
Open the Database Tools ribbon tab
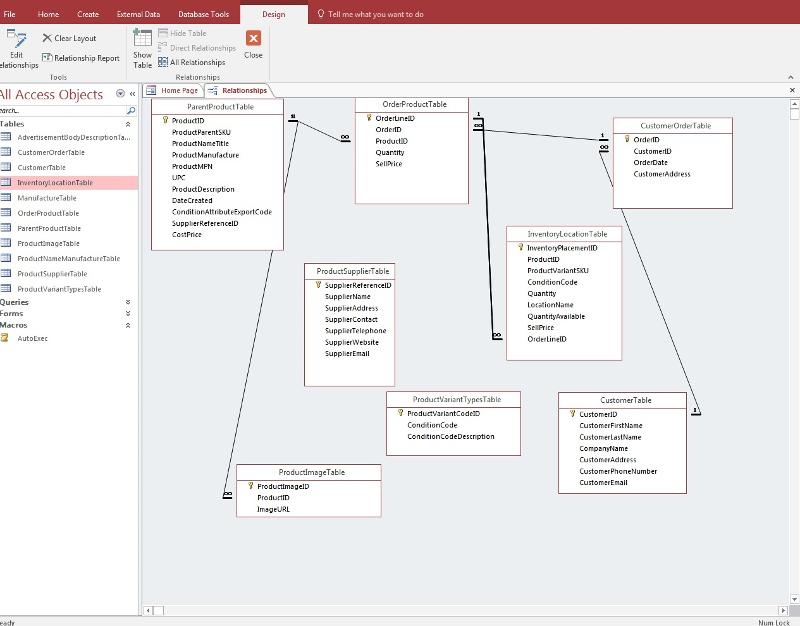[x=203, y=14]
